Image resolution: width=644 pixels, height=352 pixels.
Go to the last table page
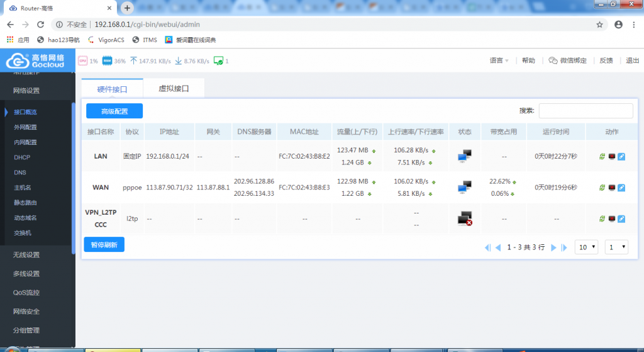pos(564,247)
